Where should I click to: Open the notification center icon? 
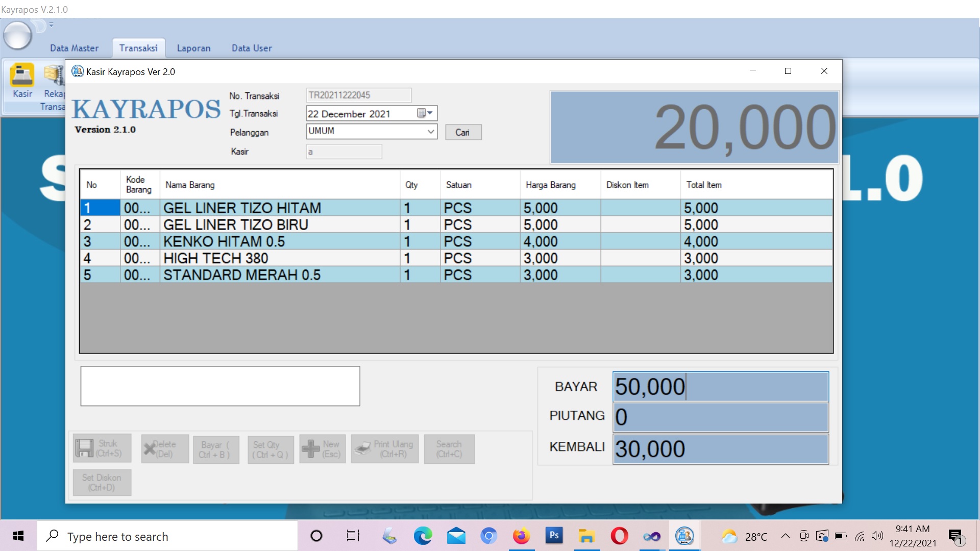955,536
